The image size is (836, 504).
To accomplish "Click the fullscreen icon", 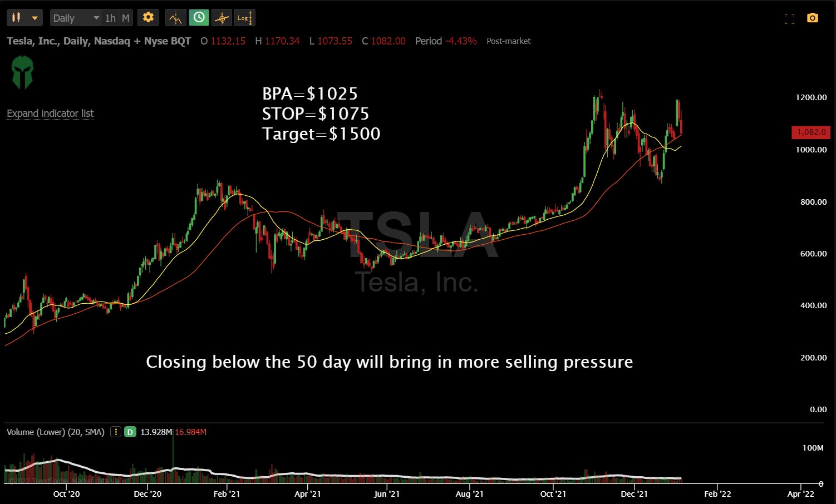I will (789, 19).
